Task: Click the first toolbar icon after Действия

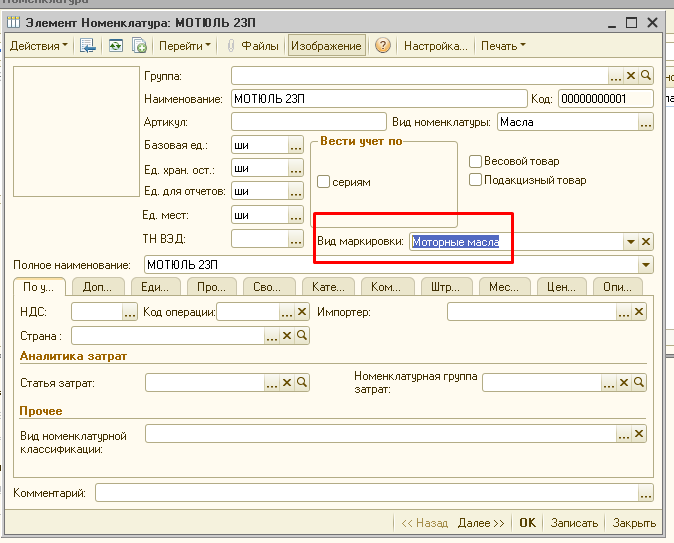Action: 88,46
